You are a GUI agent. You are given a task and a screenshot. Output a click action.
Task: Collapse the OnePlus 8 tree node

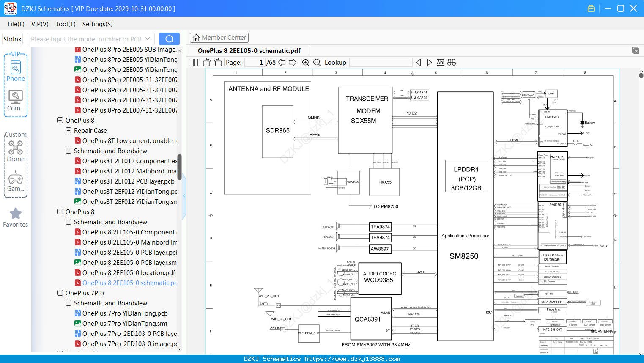point(60,212)
